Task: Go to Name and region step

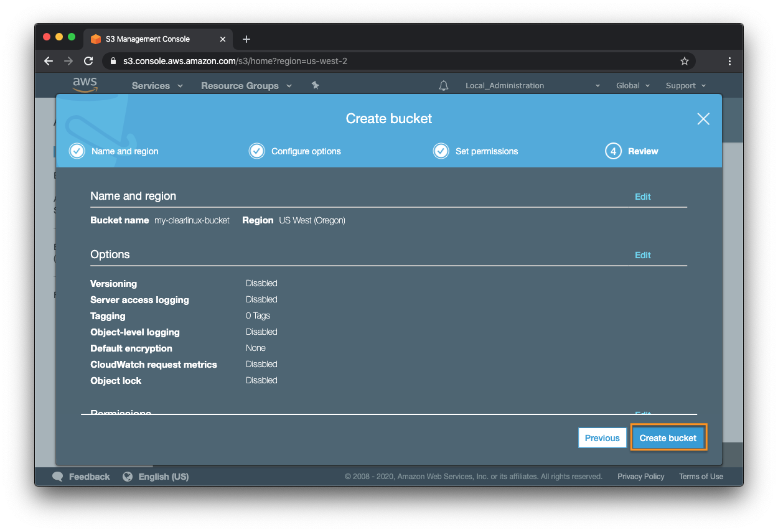Action: pyautogui.click(x=125, y=151)
